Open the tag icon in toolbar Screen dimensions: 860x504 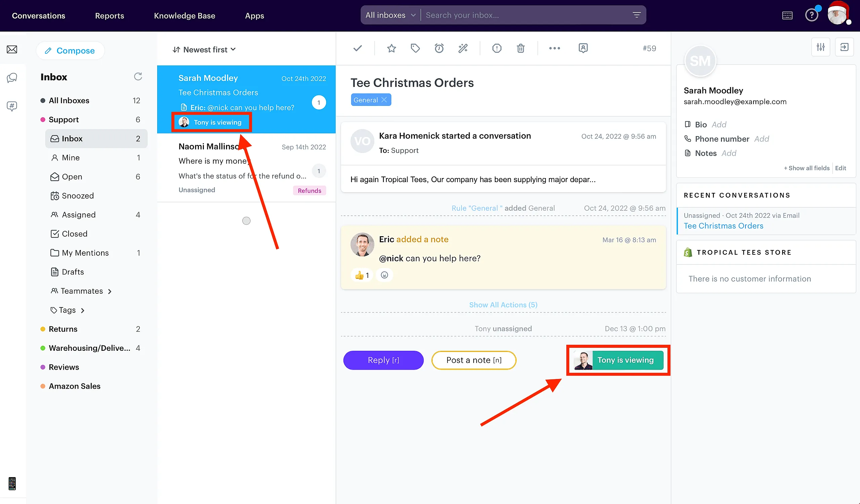pyautogui.click(x=415, y=48)
